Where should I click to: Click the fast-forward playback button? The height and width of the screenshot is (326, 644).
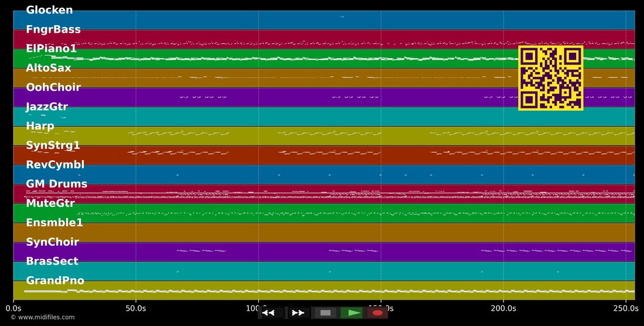coord(299,313)
